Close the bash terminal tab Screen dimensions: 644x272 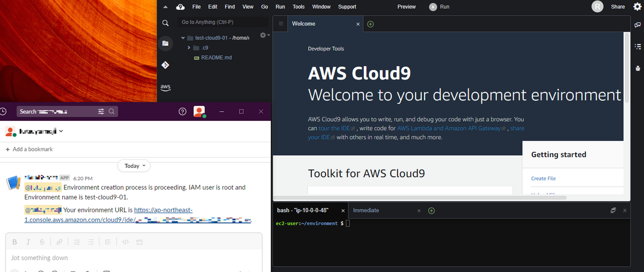pos(343,211)
